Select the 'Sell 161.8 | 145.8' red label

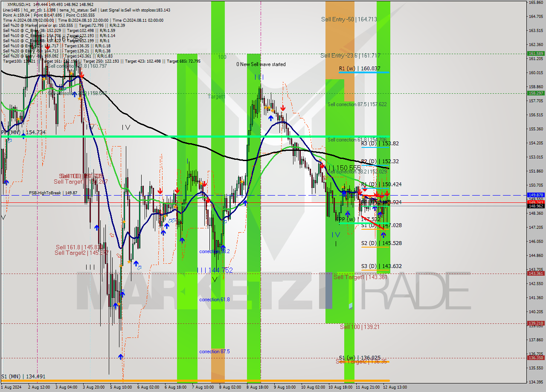pyautogui.click(x=79, y=247)
